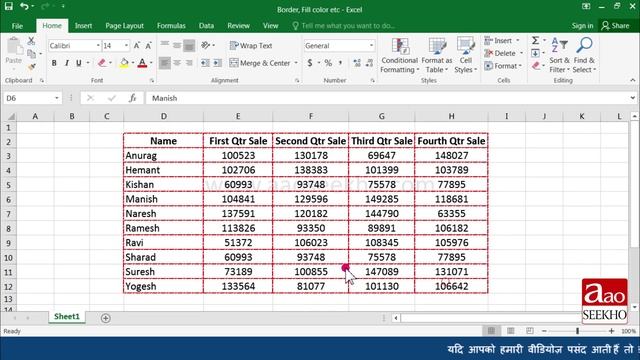640x360 pixels.
Task: Collapse the ribbon with the chevron
Action: click(x=633, y=80)
